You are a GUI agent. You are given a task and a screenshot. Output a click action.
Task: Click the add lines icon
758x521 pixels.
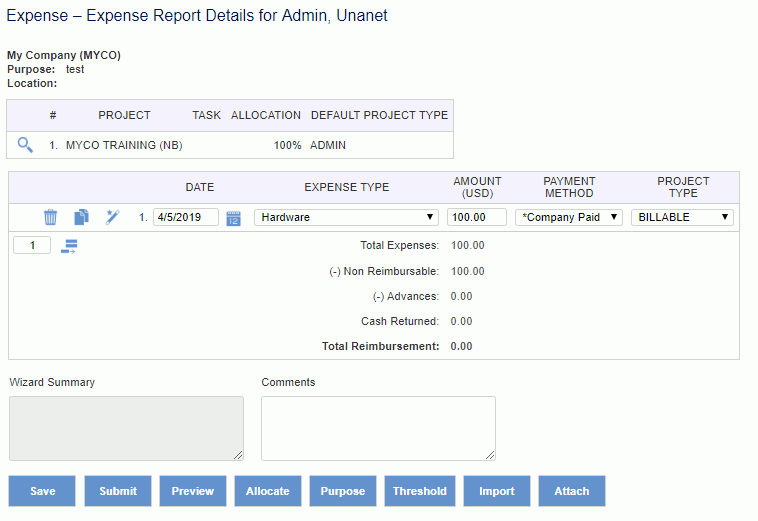point(69,246)
